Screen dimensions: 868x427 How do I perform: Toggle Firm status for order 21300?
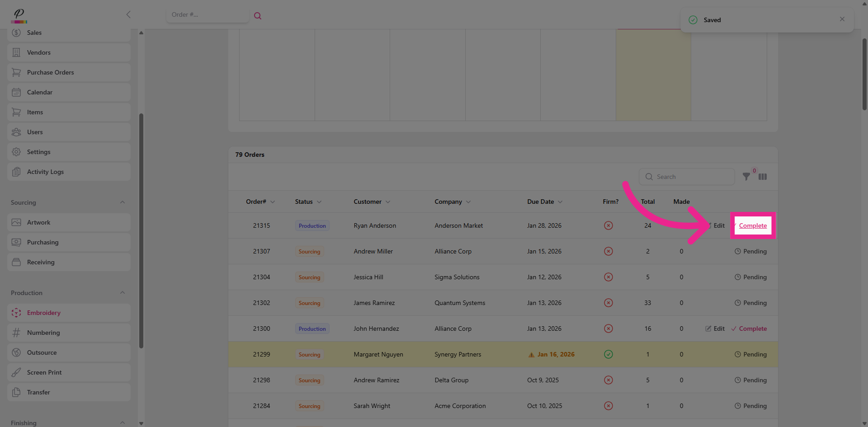(x=609, y=328)
